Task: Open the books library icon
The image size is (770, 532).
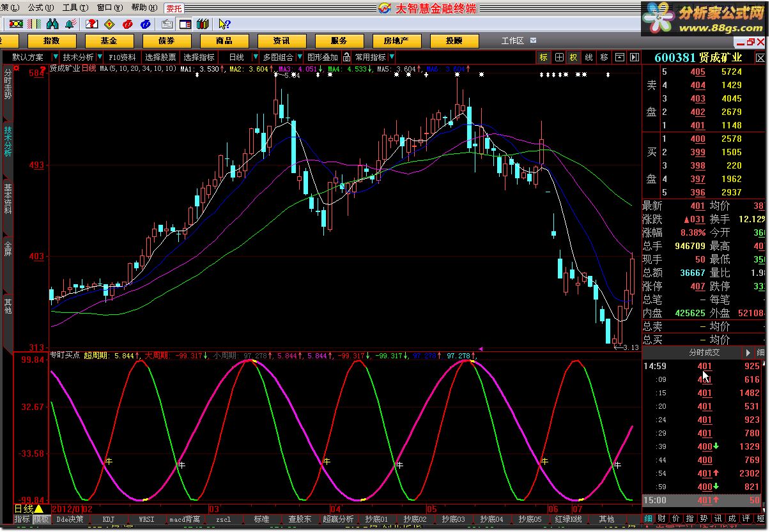Action: [x=203, y=24]
